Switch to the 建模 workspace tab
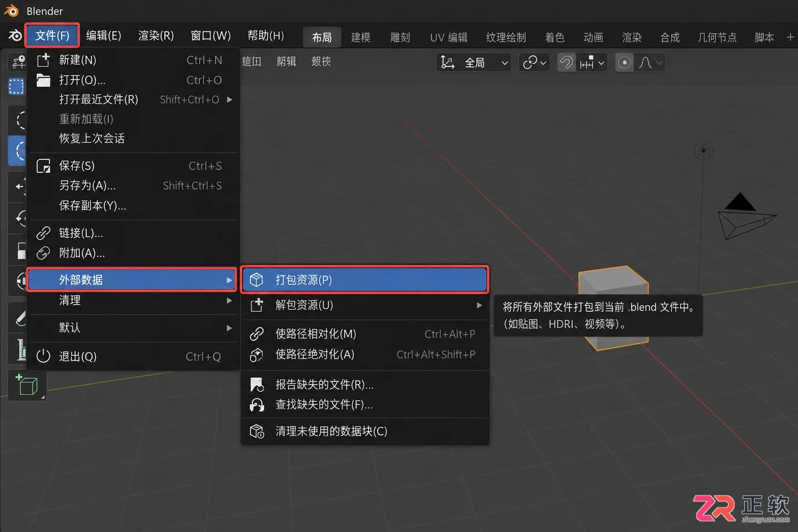Screen dimensions: 798x532 click(x=361, y=37)
